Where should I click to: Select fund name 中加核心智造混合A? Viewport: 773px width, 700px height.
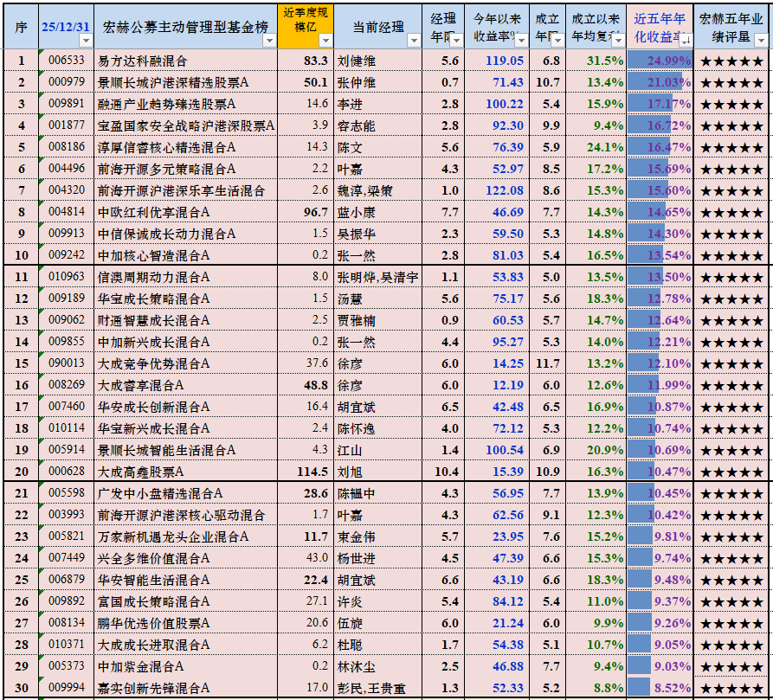pos(154,256)
